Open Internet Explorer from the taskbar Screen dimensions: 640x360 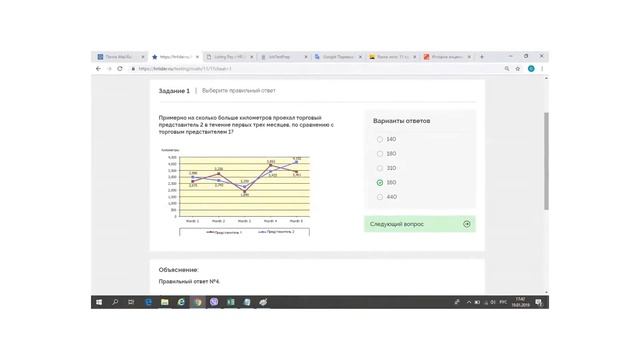(181, 302)
